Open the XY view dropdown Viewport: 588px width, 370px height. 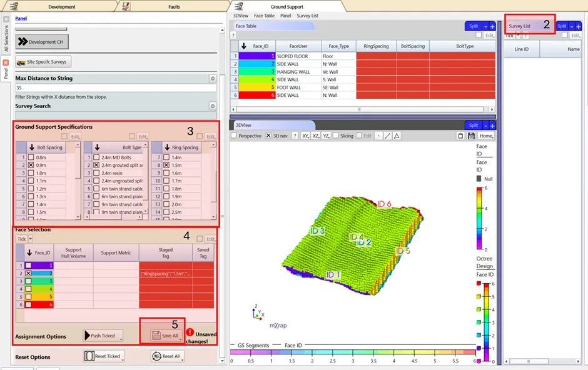306,136
